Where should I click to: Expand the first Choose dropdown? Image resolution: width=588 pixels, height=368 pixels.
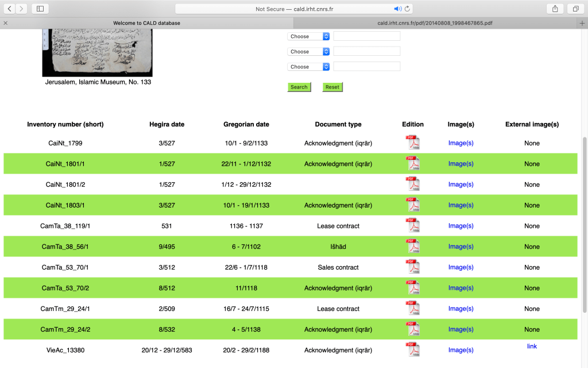(308, 36)
